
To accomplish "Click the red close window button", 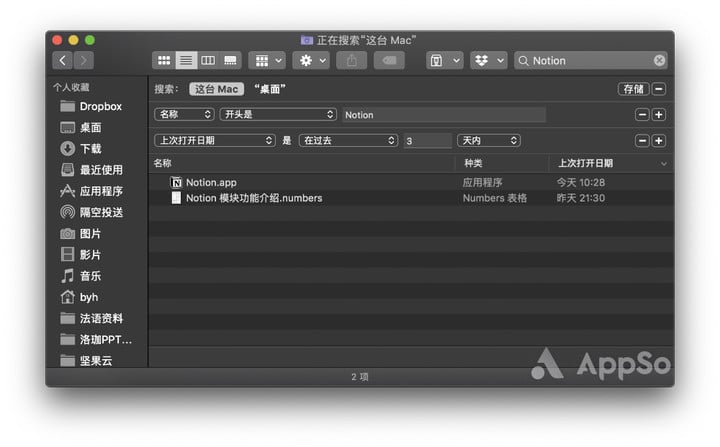I will tap(57, 40).
